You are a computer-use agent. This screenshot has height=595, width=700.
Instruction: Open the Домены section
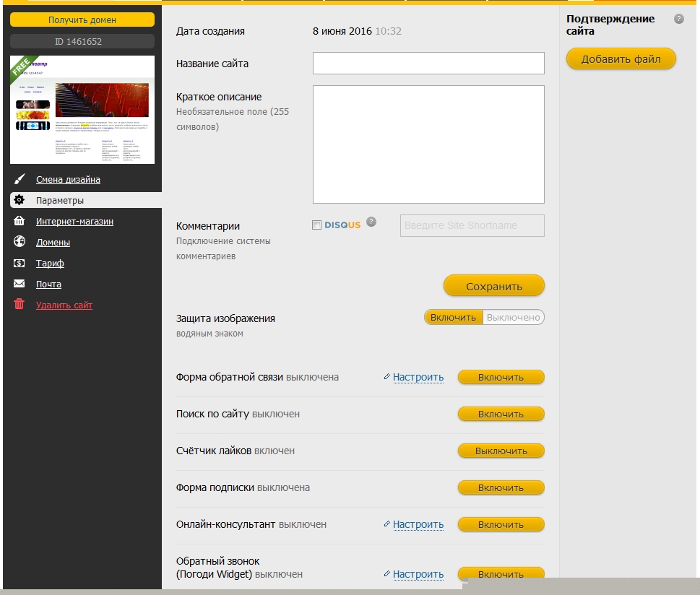click(x=53, y=243)
